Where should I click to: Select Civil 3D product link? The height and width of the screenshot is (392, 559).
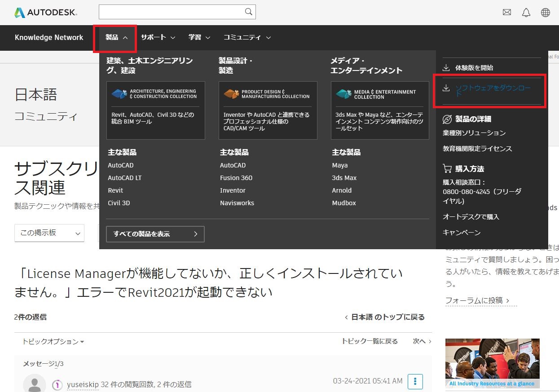pyautogui.click(x=119, y=203)
